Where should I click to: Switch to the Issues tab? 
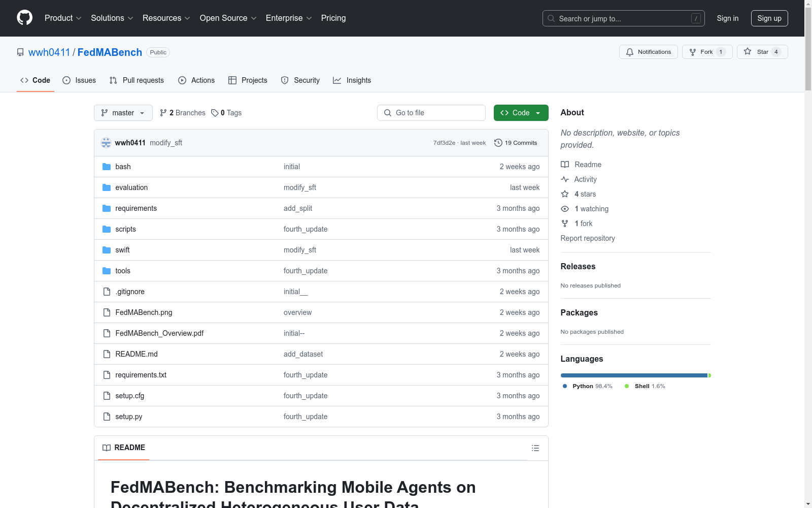(x=79, y=80)
